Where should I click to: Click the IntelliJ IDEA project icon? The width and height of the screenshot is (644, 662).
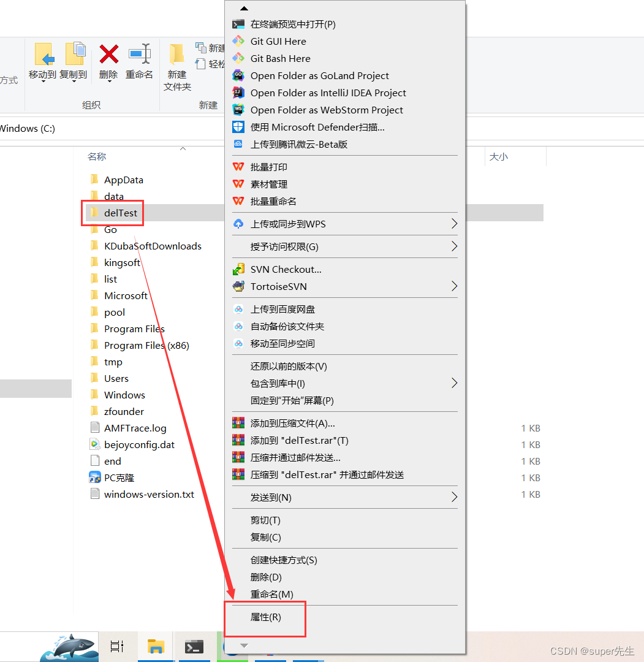coord(238,93)
